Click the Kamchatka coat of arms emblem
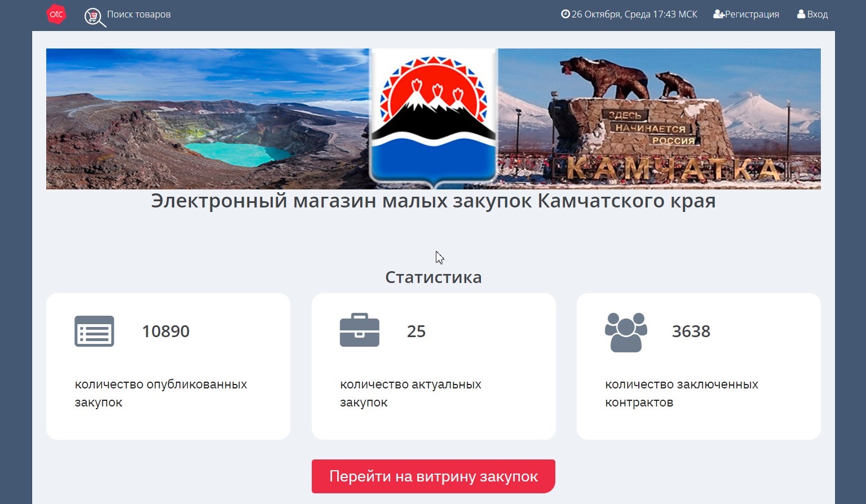The width and height of the screenshot is (866, 504). 433,118
